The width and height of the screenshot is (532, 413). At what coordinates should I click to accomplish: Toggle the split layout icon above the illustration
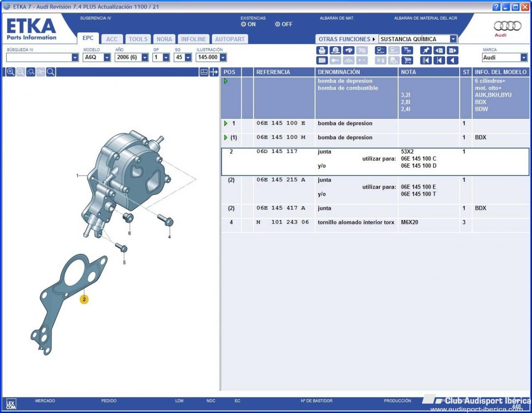click(x=204, y=72)
